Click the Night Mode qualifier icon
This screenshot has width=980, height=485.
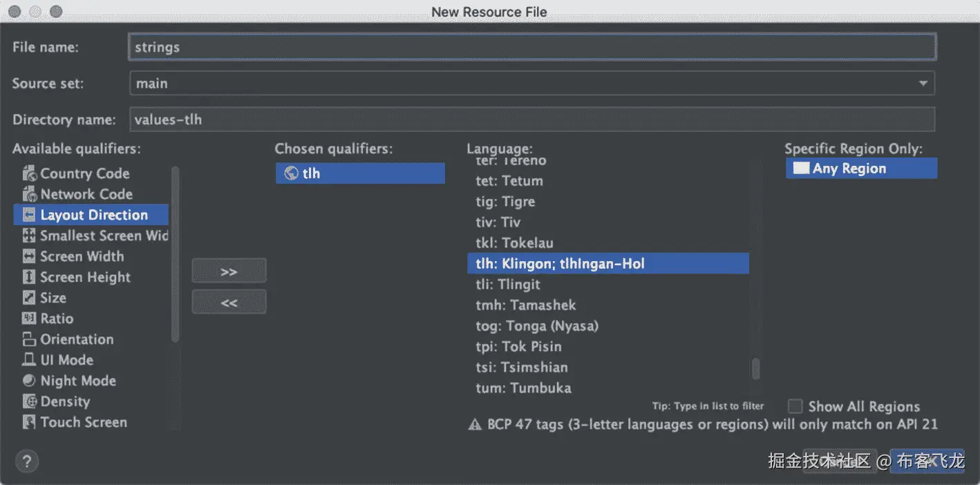(x=29, y=381)
